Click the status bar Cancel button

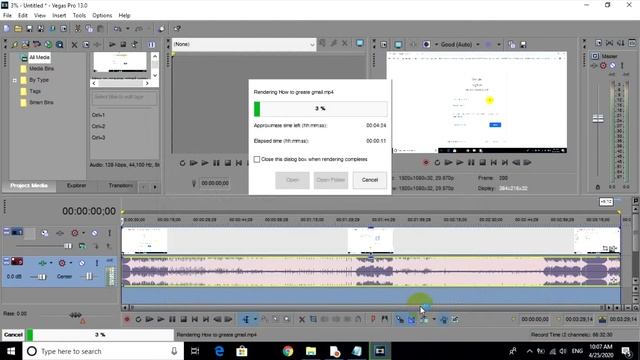pyautogui.click(x=13, y=335)
